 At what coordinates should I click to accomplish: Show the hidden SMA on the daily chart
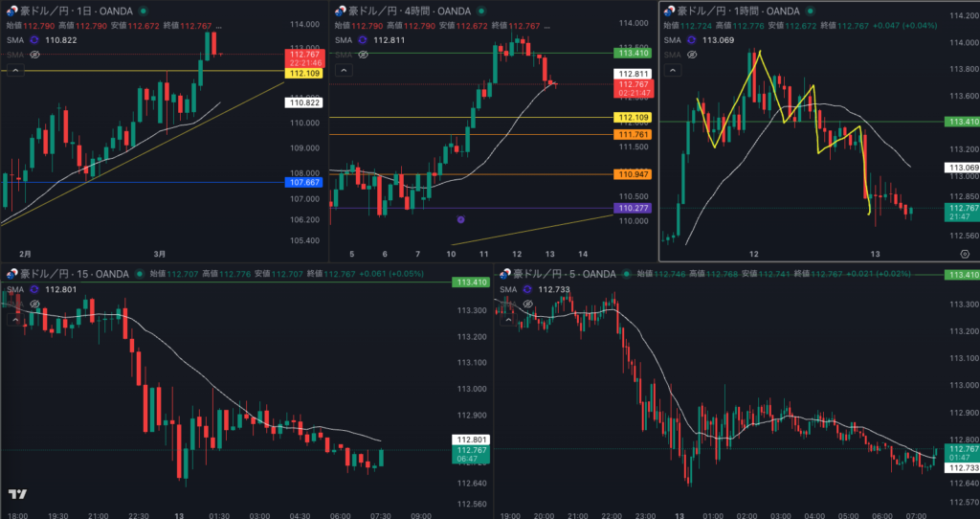pos(34,56)
